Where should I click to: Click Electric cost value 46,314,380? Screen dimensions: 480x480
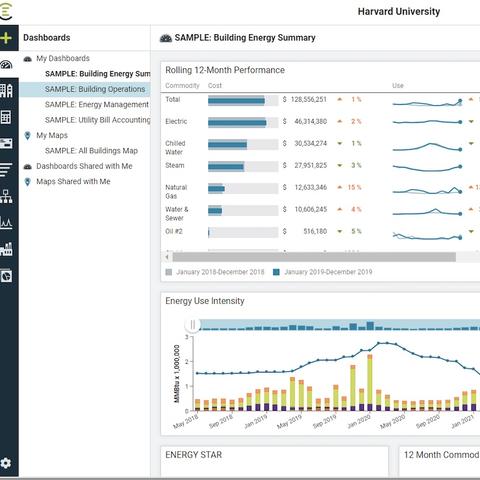coord(310,121)
